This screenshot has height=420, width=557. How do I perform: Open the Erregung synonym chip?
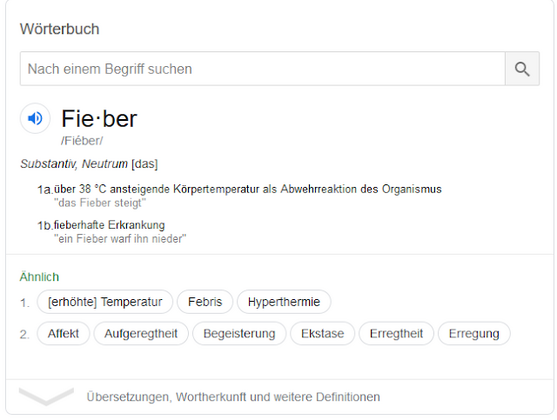(474, 334)
